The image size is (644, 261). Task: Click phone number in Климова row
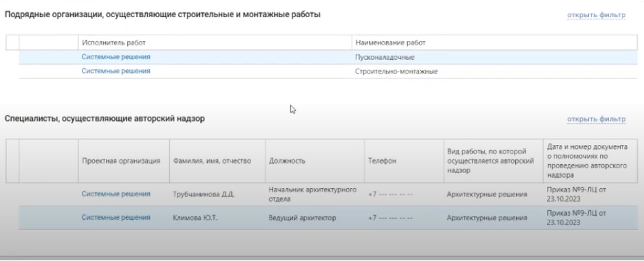point(391,218)
